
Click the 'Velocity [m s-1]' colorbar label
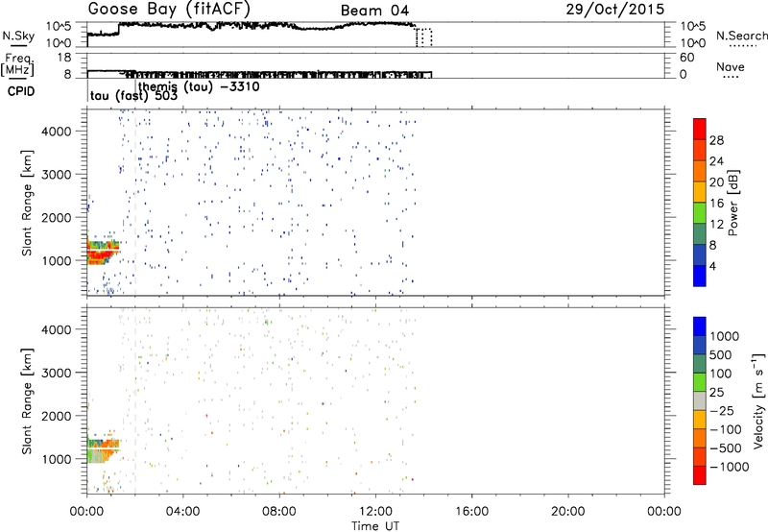pyautogui.click(x=758, y=400)
